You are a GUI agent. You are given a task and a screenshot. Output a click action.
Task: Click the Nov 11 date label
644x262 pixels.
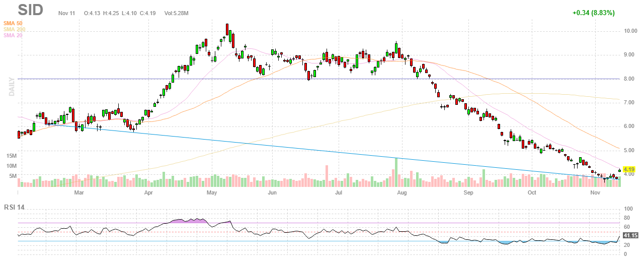[66, 13]
